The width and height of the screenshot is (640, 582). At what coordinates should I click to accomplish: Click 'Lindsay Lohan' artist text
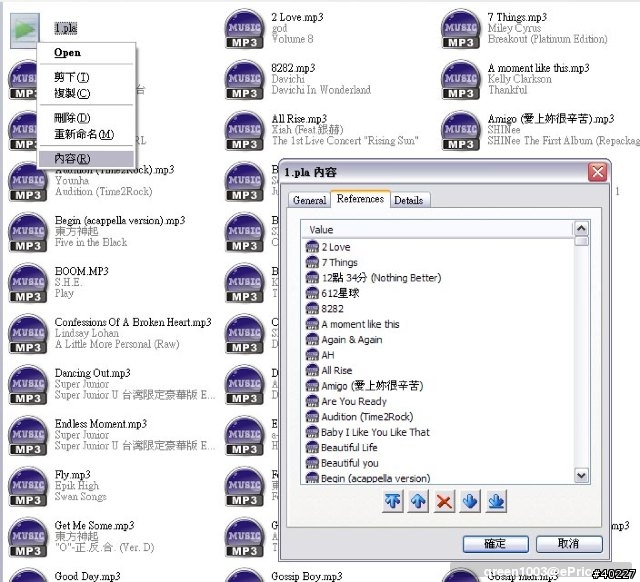[x=87, y=333]
